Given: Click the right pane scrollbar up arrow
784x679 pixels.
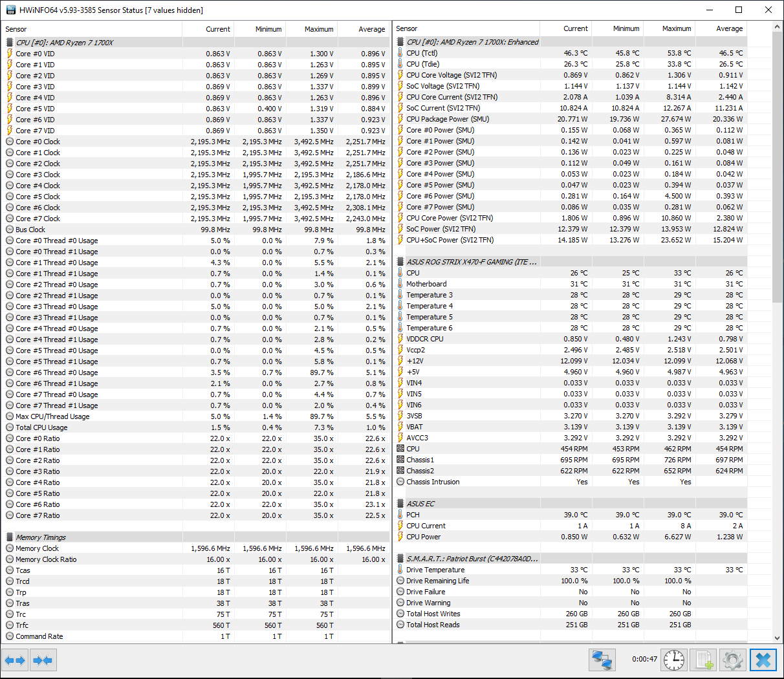Looking at the screenshot, I should [778, 28].
